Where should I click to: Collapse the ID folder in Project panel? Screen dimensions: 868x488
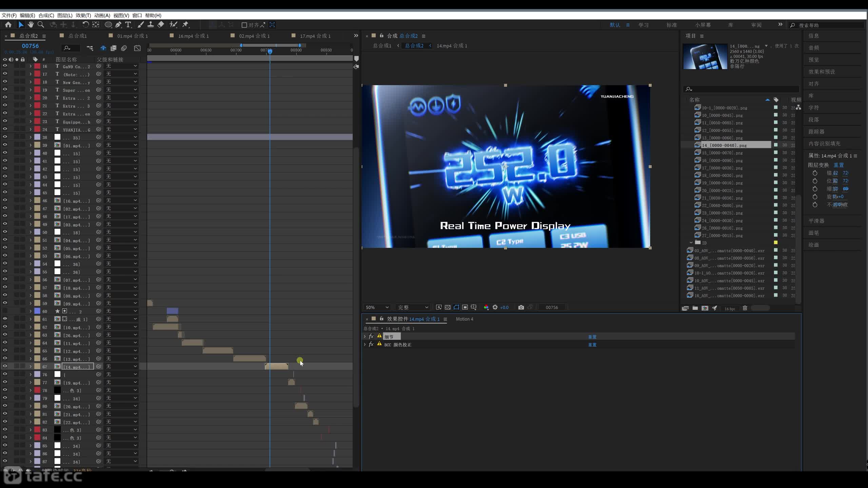coord(691,243)
